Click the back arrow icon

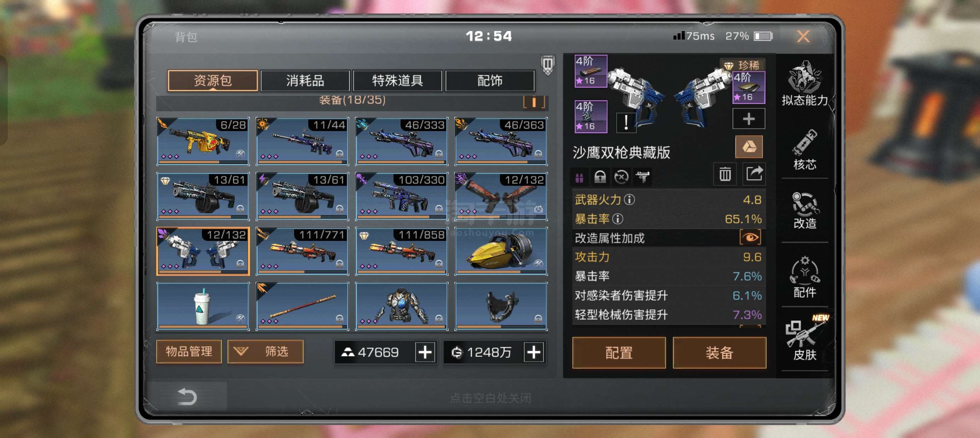pos(187,396)
